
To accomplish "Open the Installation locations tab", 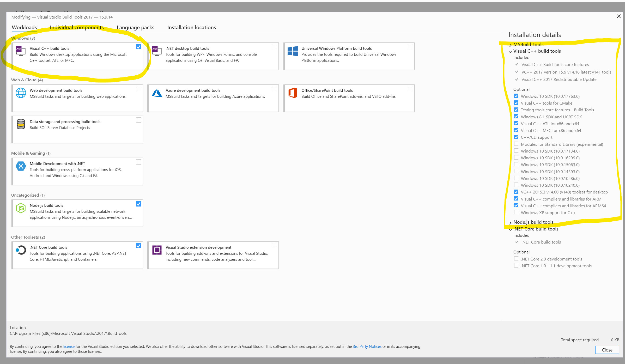I will click(192, 27).
